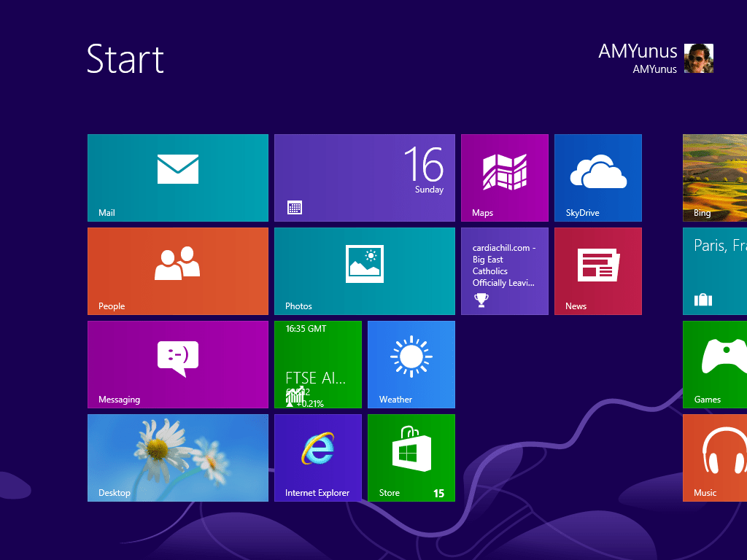747x560 pixels.
Task: Open SkyDrive from the Start screen
Action: pos(597,177)
